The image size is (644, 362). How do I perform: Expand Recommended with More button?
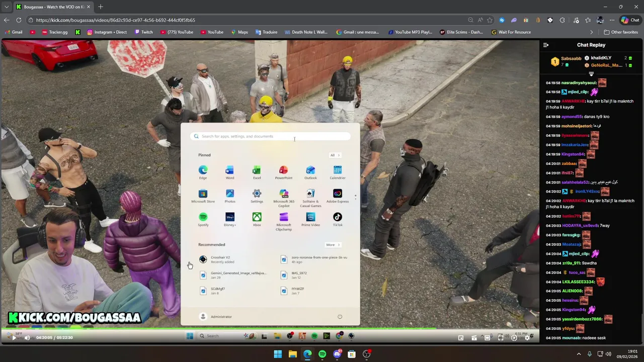pos(333,245)
